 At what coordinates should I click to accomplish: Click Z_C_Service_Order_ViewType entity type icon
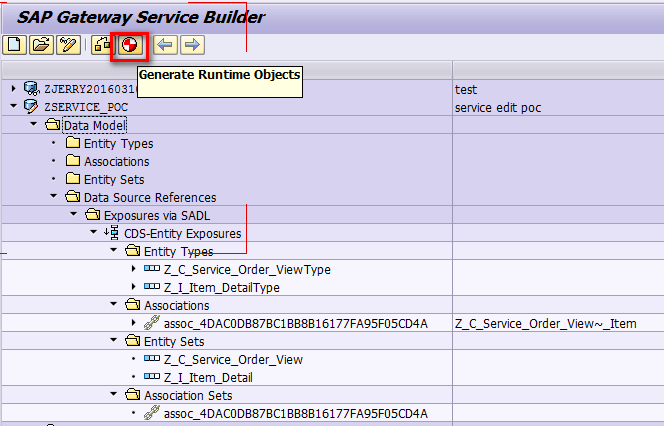click(152, 268)
